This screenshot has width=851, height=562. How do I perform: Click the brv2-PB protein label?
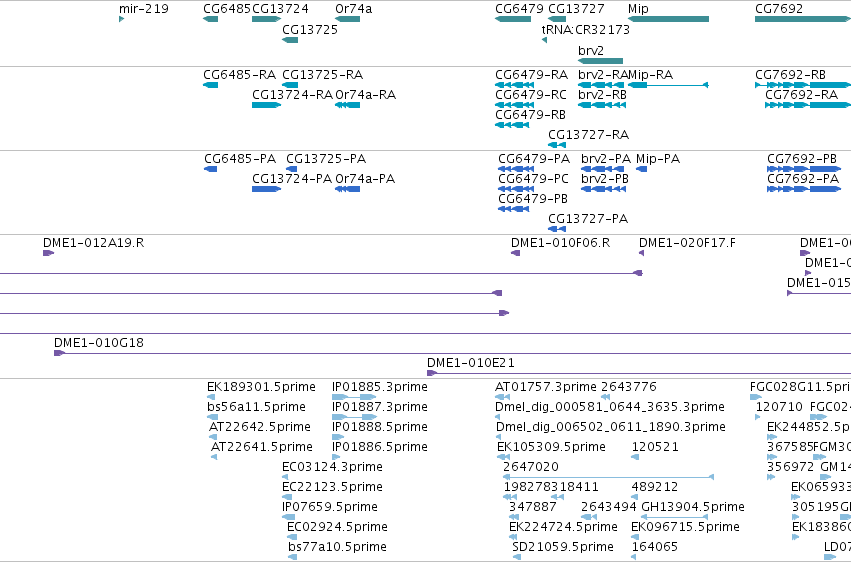(x=605, y=178)
